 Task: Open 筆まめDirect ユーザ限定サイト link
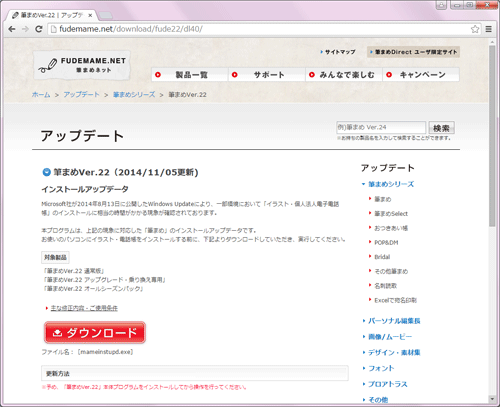[414, 52]
